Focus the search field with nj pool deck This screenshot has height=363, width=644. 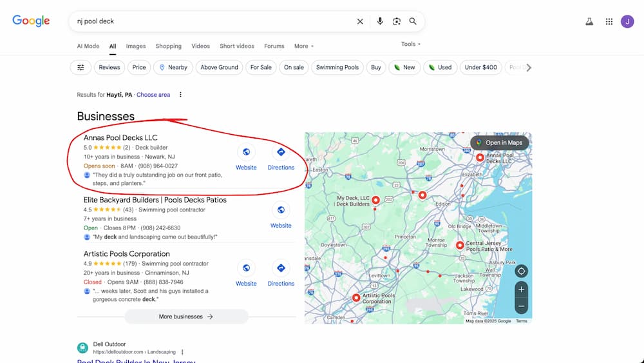click(211, 21)
